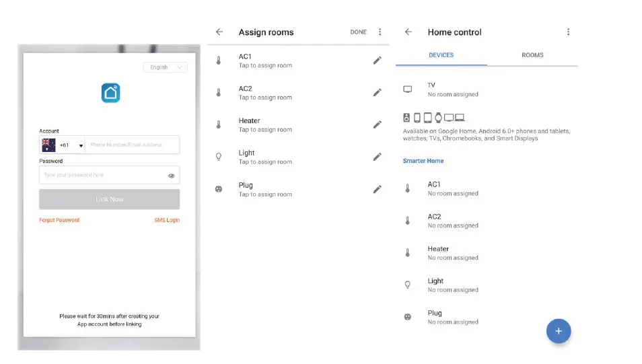This screenshot has width=642, height=364.
Task: Toggle password visibility eye icon
Action: [172, 176]
